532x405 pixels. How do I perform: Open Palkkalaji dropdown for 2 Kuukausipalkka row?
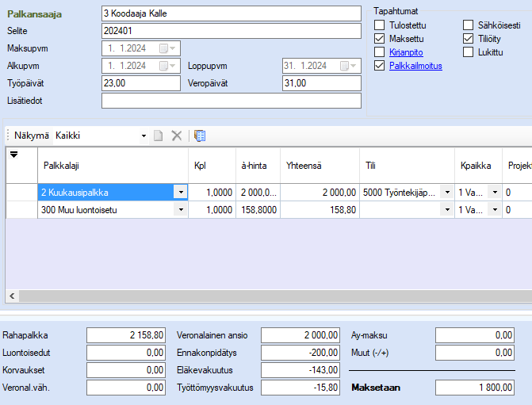[x=181, y=192]
